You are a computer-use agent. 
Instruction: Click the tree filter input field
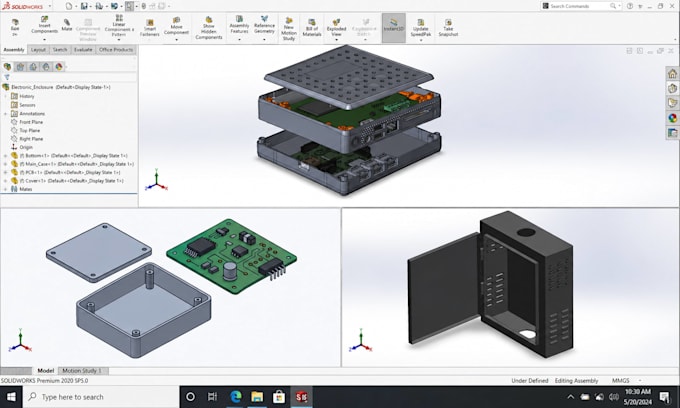pyautogui.click(x=74, y=77)
